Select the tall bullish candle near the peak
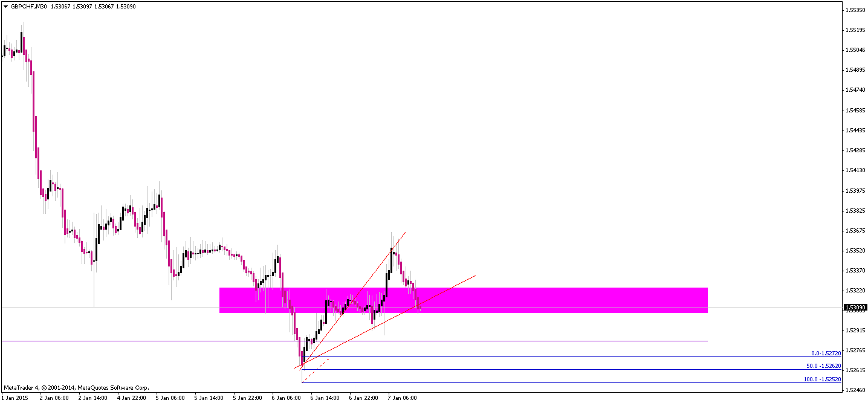Image resolution: width=868 pixels, height=403 pixels. pyautogui.click(x=391, y=260)
